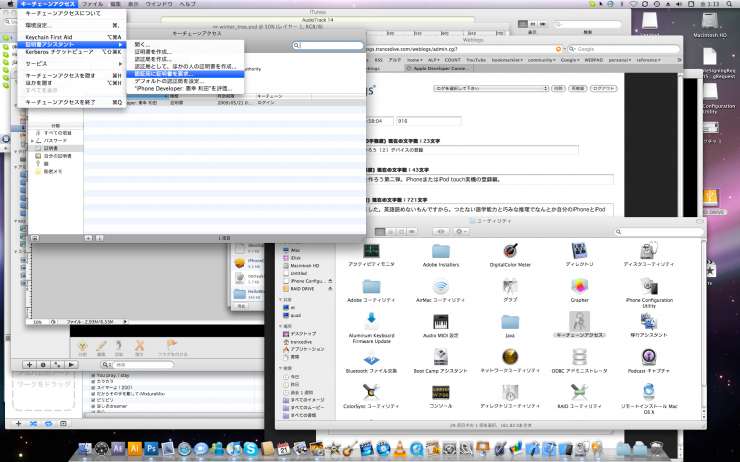The image size is (740, 462).
Task: Toggle iTunes repeat button
Action: coord(48,424)
